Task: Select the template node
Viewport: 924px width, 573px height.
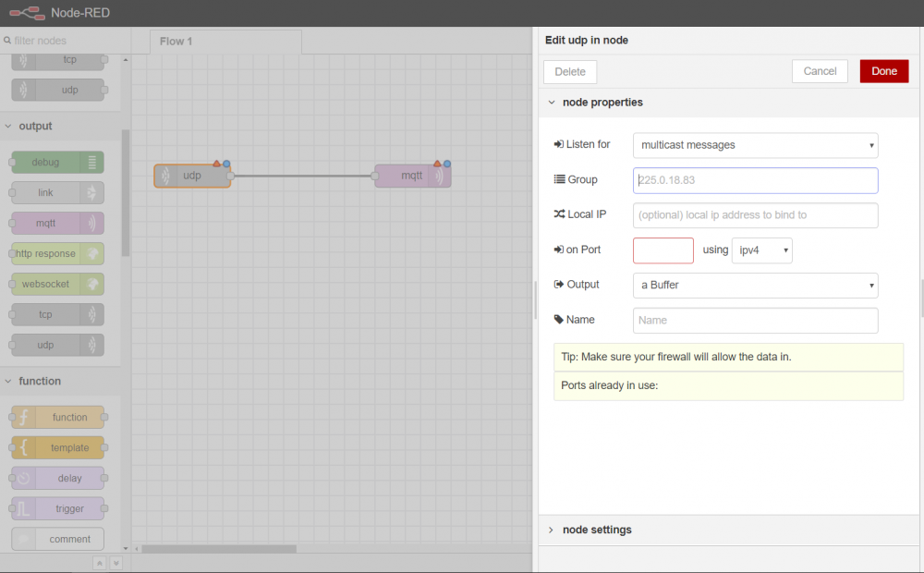Action: (x=57, y=448)
